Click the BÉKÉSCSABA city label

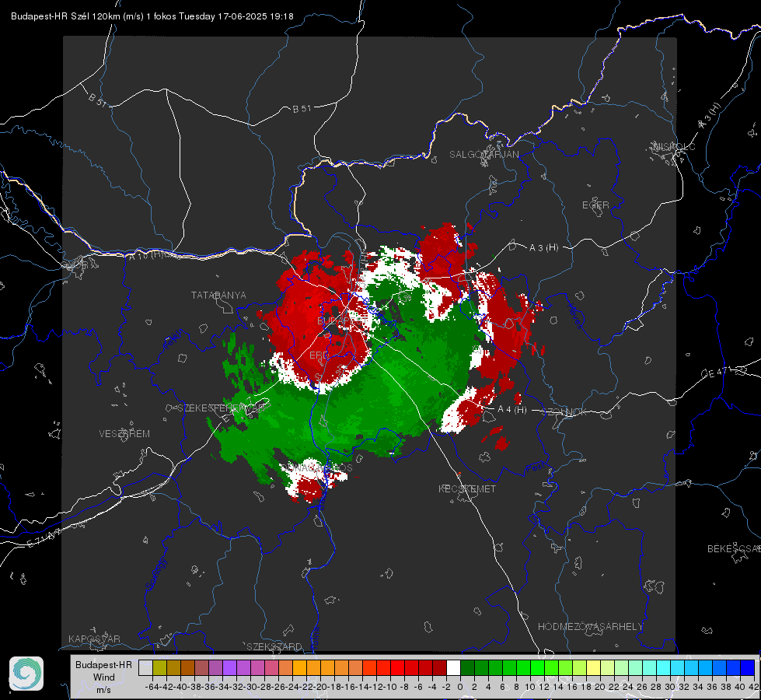[734, 549]
